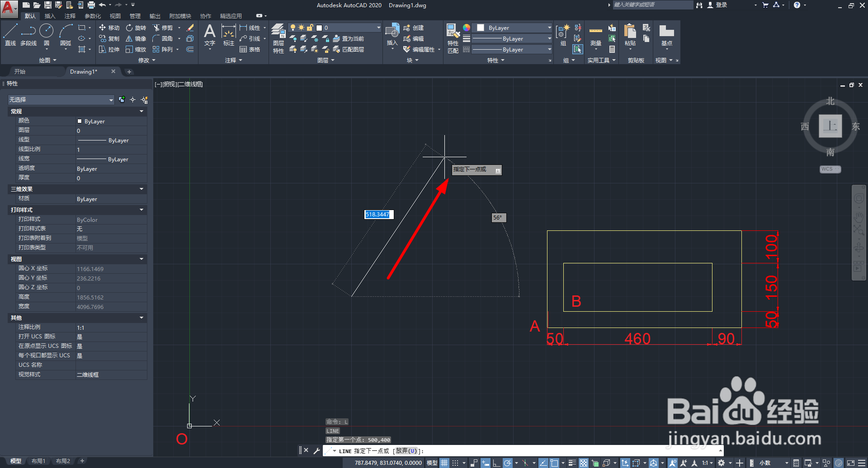Toggle ortho mode in status bar
Image resolution: width=868 pixels, height=468 pixels.
tap(496, 463)
